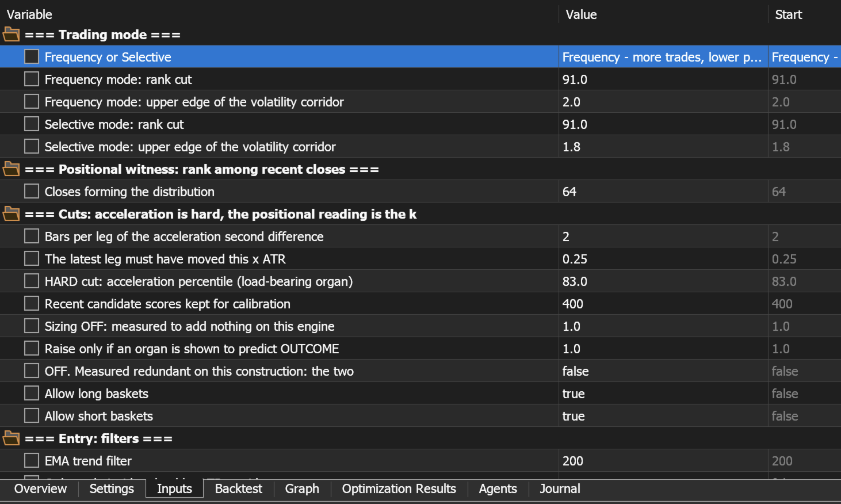Select Value 64 for Closes forming the distribution

(x=663, y=192)
